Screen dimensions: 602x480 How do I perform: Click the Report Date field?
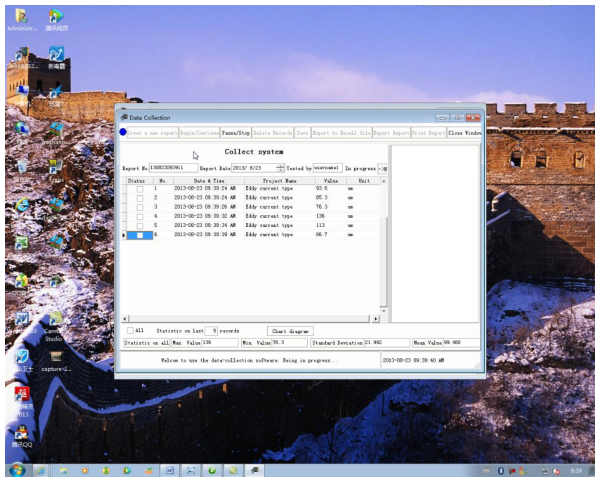[x=254, y=168]
